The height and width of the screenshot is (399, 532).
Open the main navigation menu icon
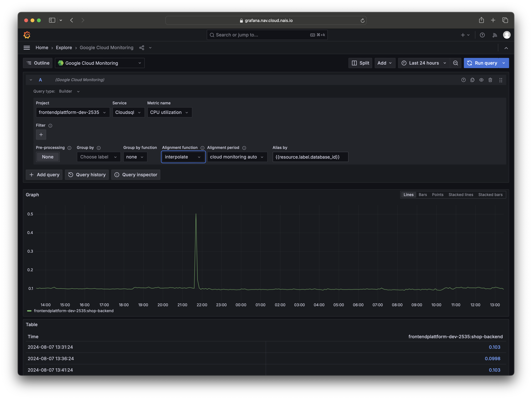[27, 48]
